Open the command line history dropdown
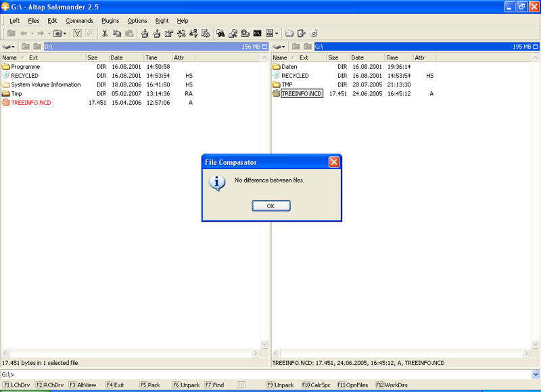The image size is (541, 392). pyautogui.click(x=536, y=374)
